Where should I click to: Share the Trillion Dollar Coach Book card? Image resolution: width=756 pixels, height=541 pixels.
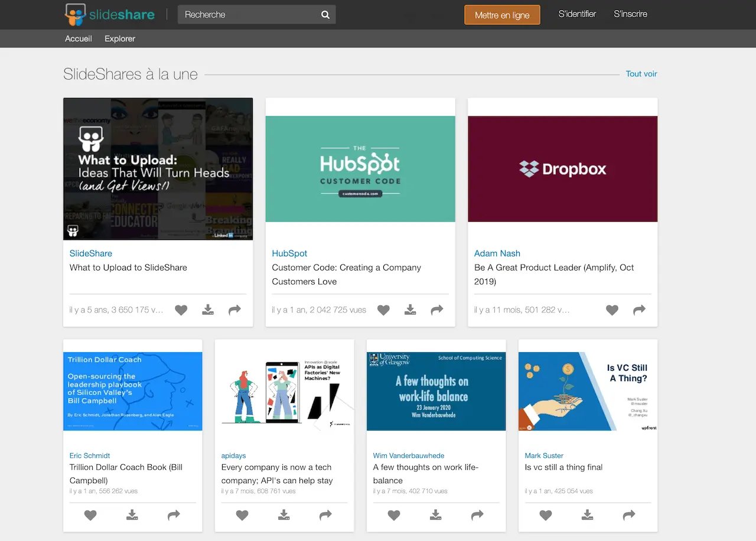point(174,516)
